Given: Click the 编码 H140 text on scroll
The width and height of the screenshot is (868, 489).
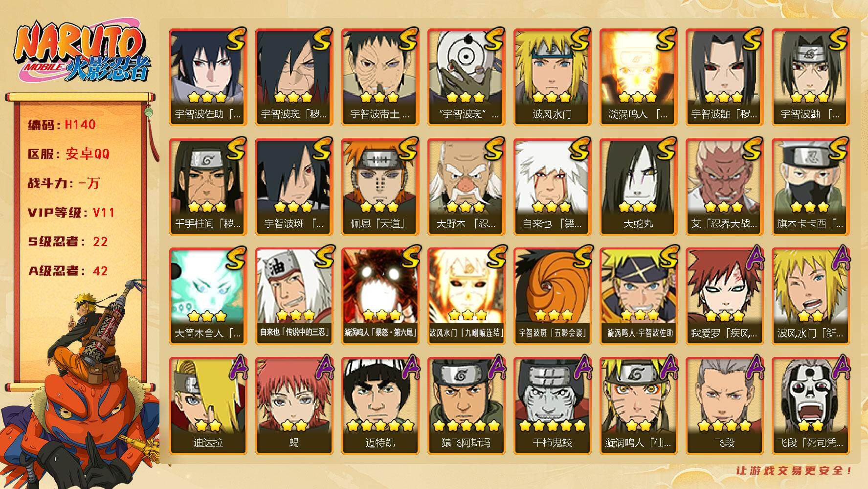Looking at the screenshot, I should [62, 125].
